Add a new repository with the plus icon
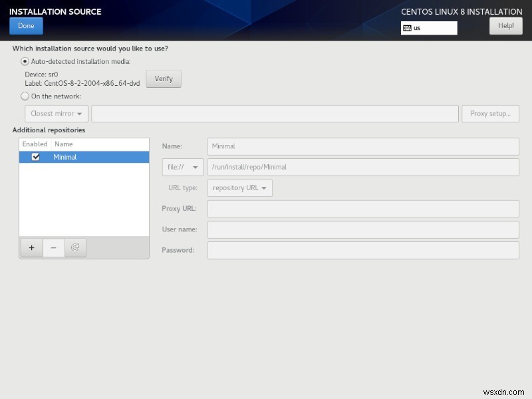The width and height of the screenshot is (532, 399). pos(31,247)
